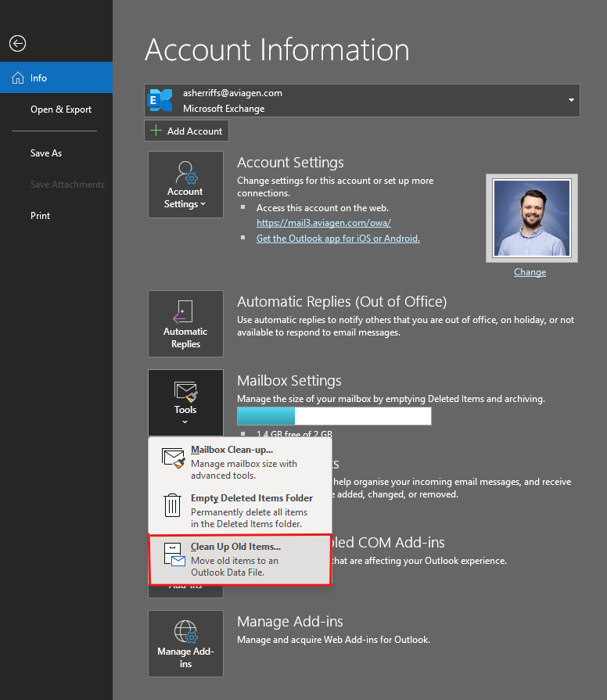
Task: Open the Open & Export page
Action: pos(60,109)
